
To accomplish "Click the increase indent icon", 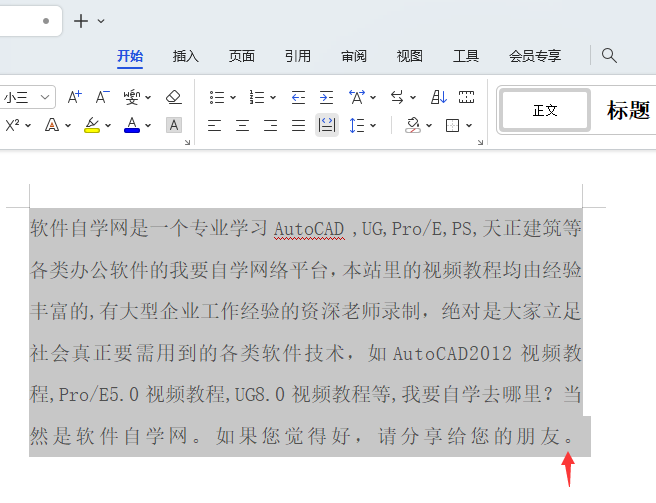I will tap(326, 97).
